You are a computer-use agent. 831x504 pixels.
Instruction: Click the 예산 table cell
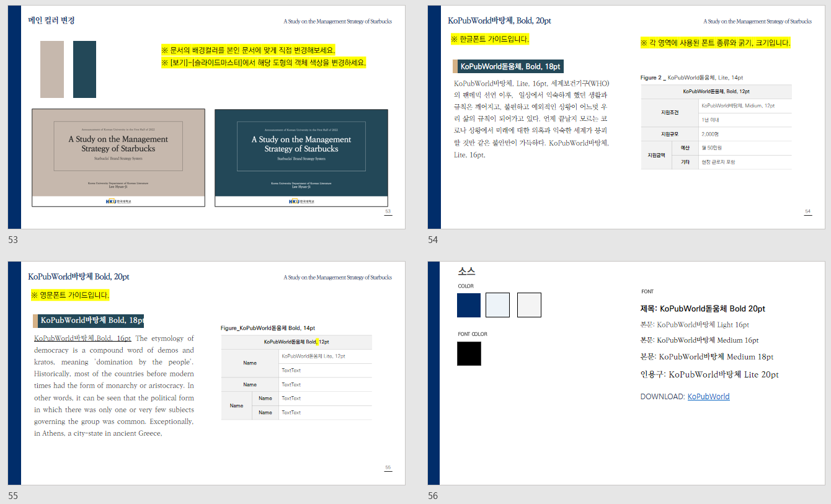(x=685, y=148)
